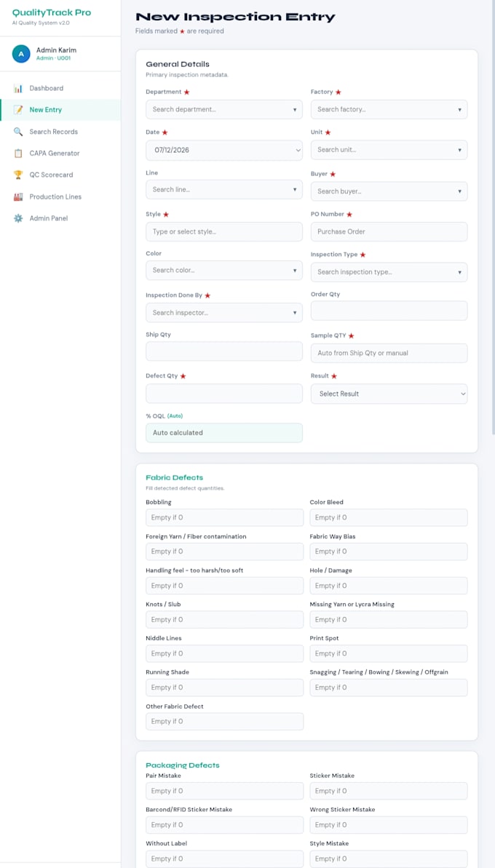Viewport: 495px width, 868px height.
Task: Open the Select Result dropdown
Action: pos(389,394)
